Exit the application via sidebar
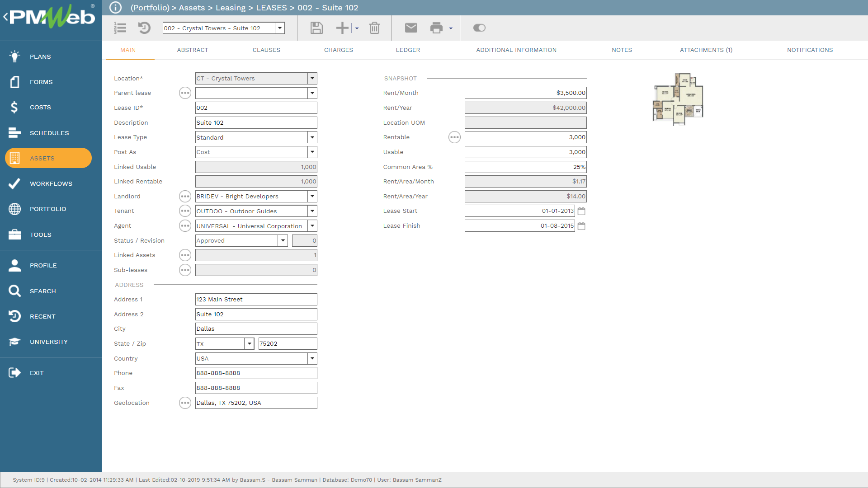The image size is (868, 488). click(37, 373)
